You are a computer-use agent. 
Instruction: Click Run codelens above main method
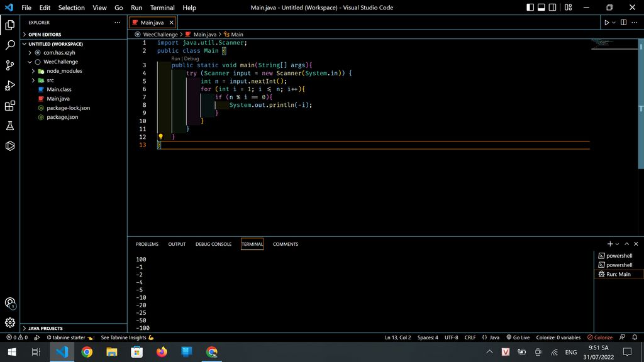pyautogui.click(x=175, y=58)
